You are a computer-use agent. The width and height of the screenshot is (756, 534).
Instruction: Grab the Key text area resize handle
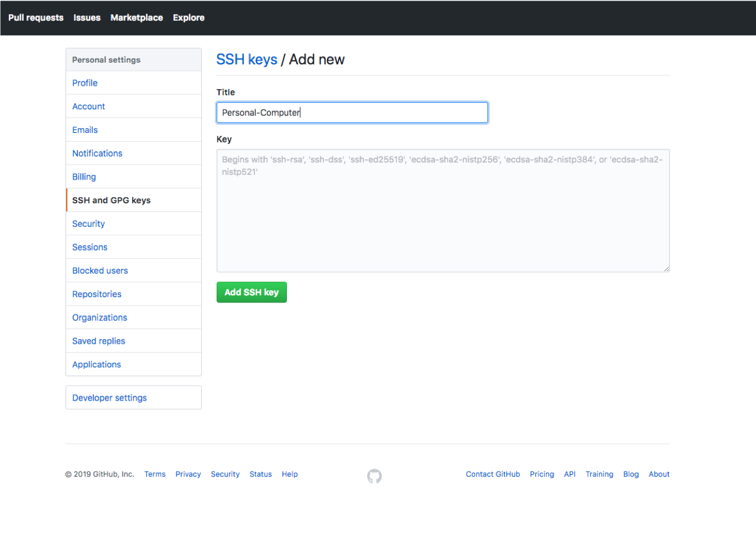pyautogui.click(x=666, y=269)
